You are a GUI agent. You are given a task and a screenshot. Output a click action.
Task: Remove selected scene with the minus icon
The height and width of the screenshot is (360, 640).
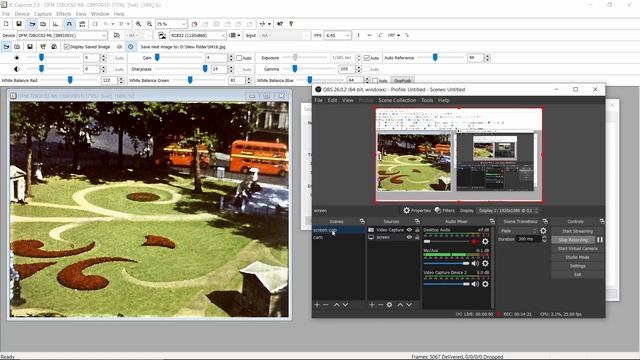pyautogui.click(x=326, y=305)
